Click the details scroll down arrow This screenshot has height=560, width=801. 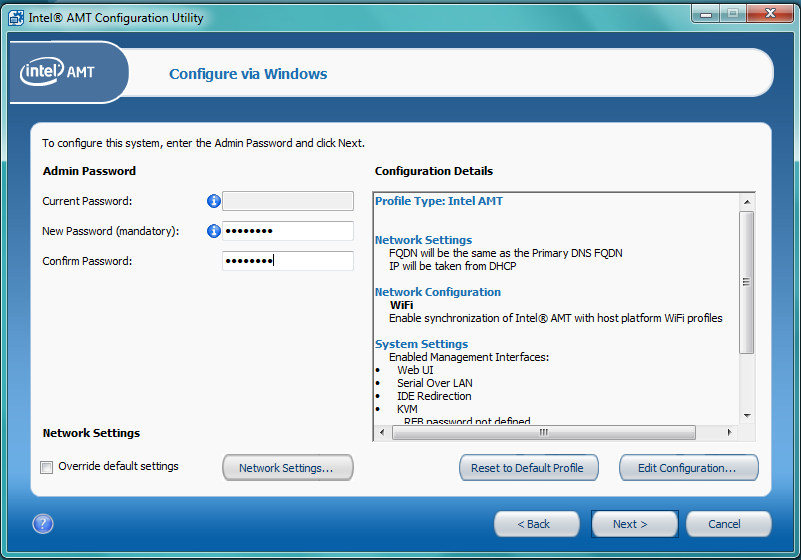click(x=747, y=416)
